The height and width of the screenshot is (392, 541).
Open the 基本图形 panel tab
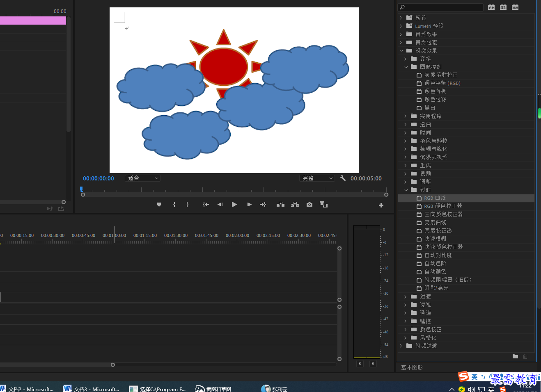click(x=412, y=367)
